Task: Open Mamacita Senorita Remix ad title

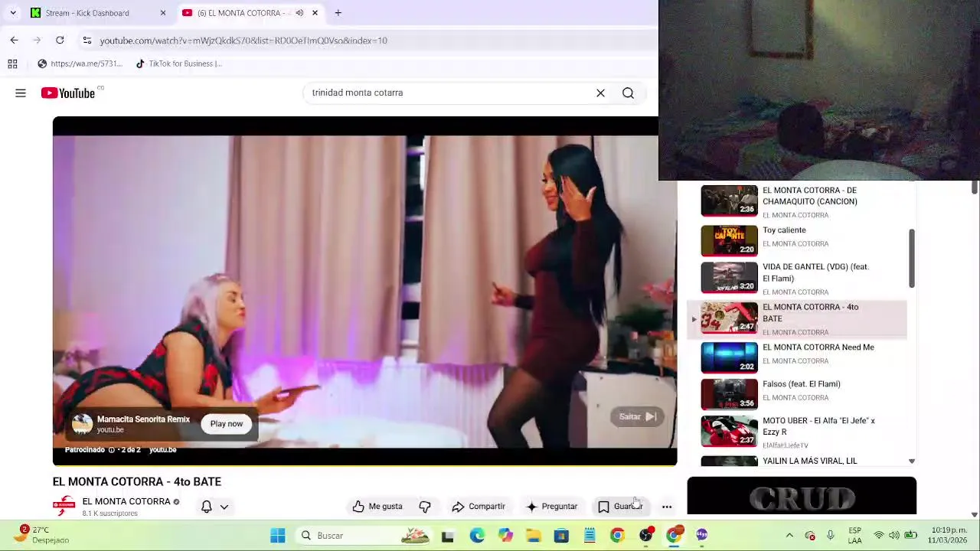Action: click(x=143, y=419)
